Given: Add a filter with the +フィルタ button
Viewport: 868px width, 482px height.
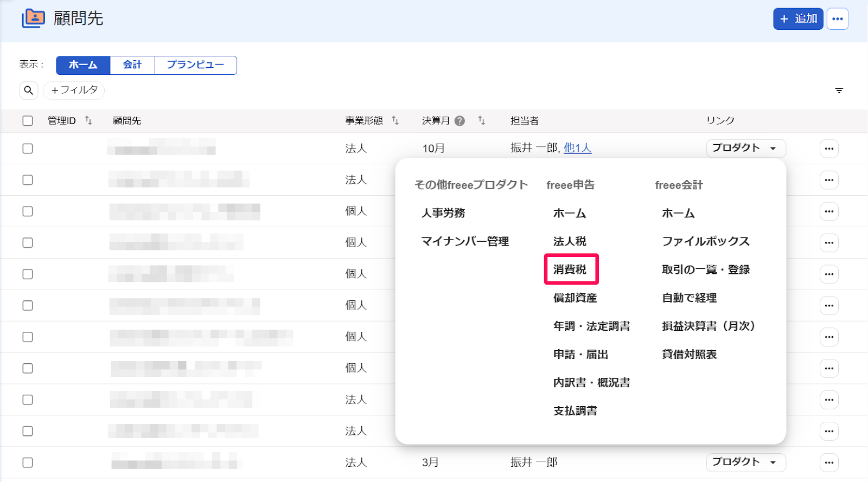Looking at the screenshot, I should coord(74,90).
